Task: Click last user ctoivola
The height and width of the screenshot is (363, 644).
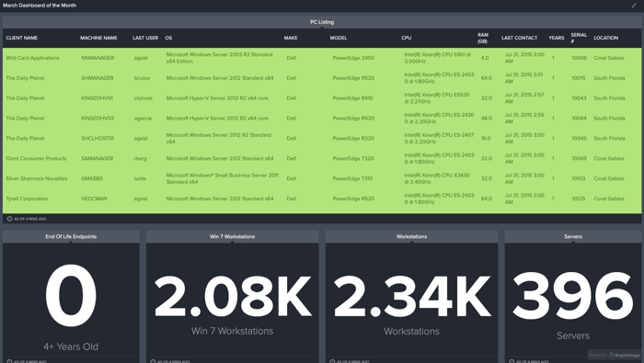Action: pyautogui.click(x=143, y=98)
